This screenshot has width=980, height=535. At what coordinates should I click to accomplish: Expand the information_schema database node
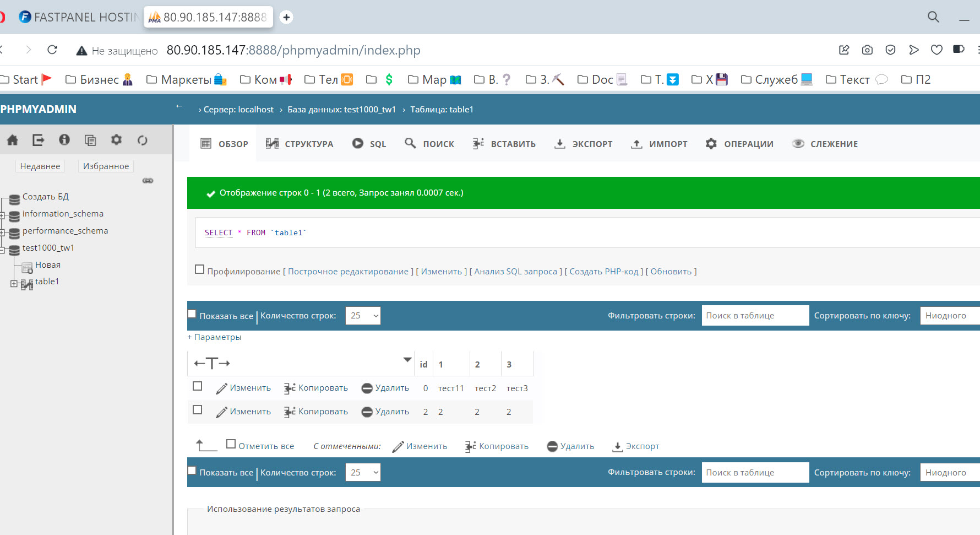tap(2, 215)
